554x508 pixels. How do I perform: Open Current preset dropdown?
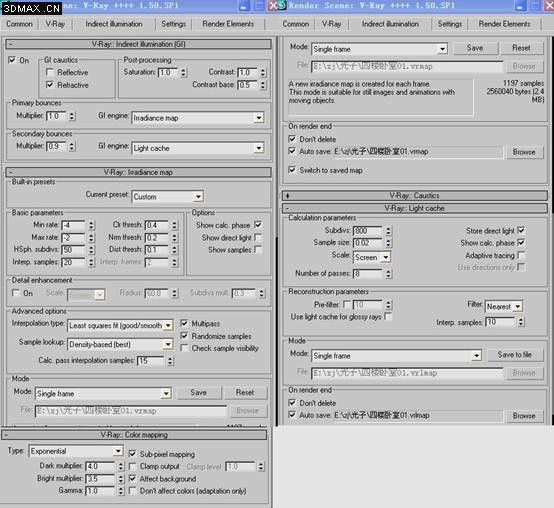coord(167,196)
